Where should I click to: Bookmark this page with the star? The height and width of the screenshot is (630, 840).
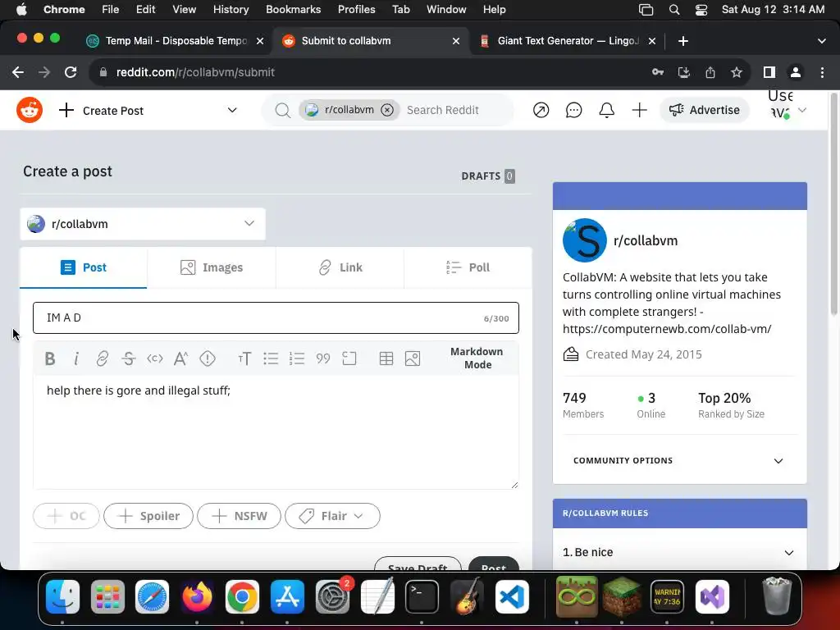pos(737,72)
